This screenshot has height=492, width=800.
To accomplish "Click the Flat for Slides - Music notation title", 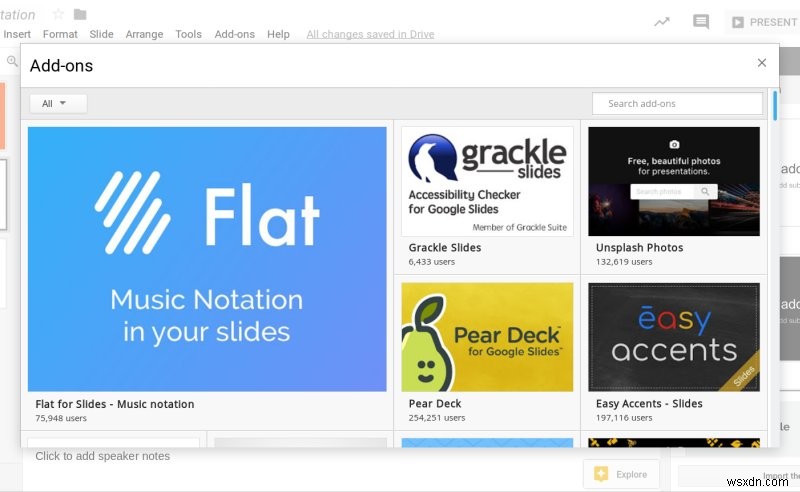I will pyautogui.click(x=115, y=404).
